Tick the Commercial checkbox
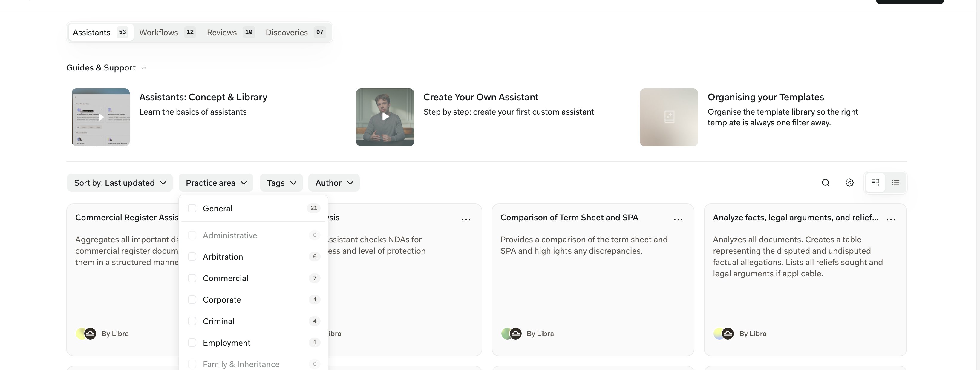 (x=192, y=278)
